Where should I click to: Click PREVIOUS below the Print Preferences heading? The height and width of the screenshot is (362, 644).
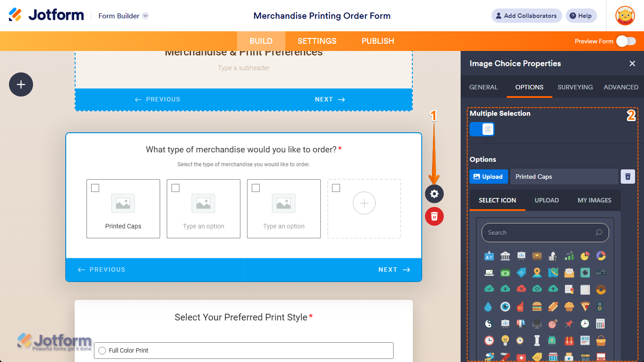tap(157, 99)
